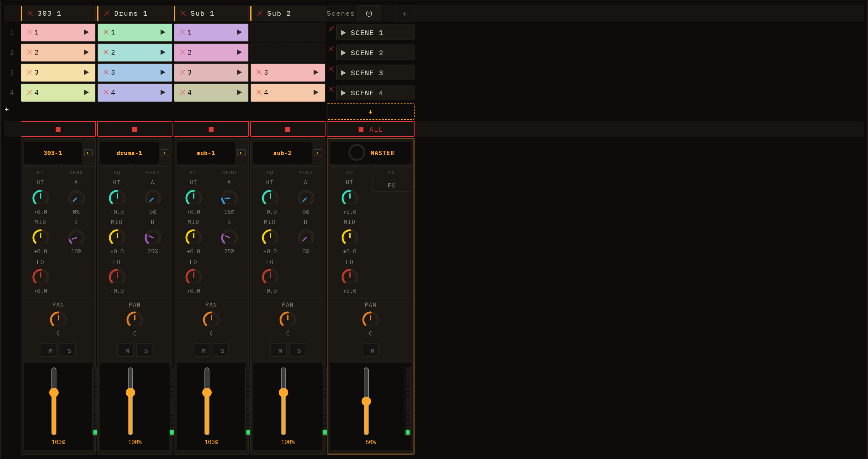868x459 pixels.
Task: Stop all clips with the ALL button
Action: coord(371,129)
